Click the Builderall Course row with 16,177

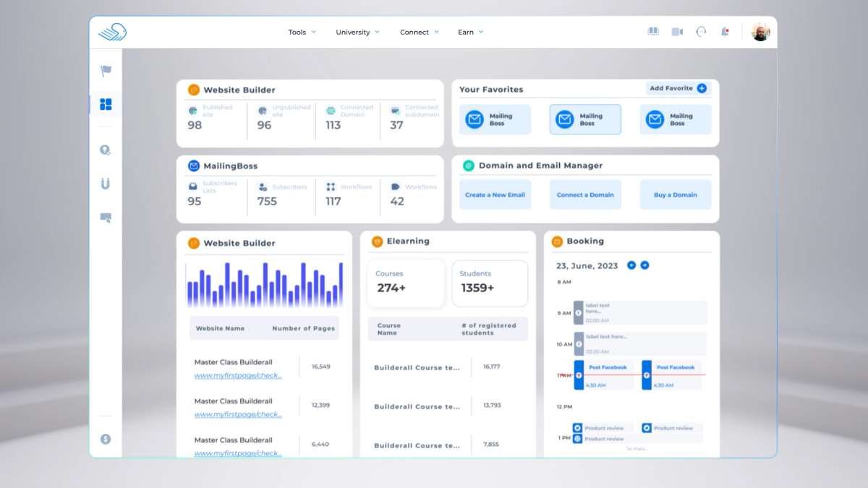click(x=448, y=367)
